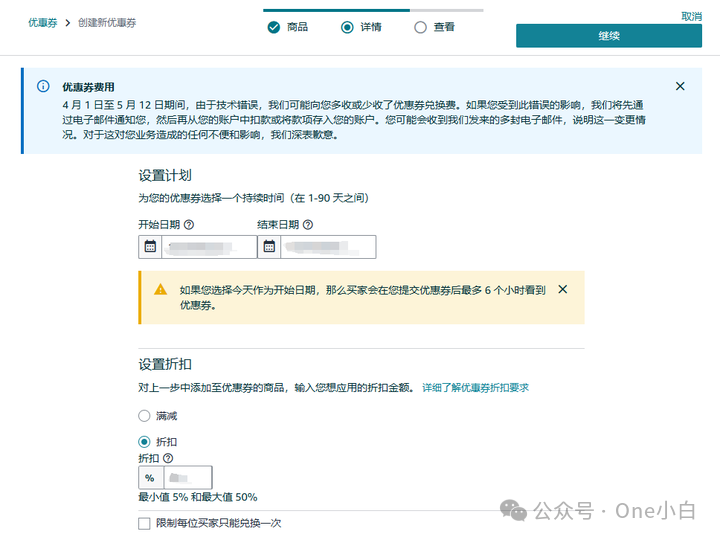Click the help icon beside 结束日期
The height and width of the screenshot is (540, 720).
308,225
